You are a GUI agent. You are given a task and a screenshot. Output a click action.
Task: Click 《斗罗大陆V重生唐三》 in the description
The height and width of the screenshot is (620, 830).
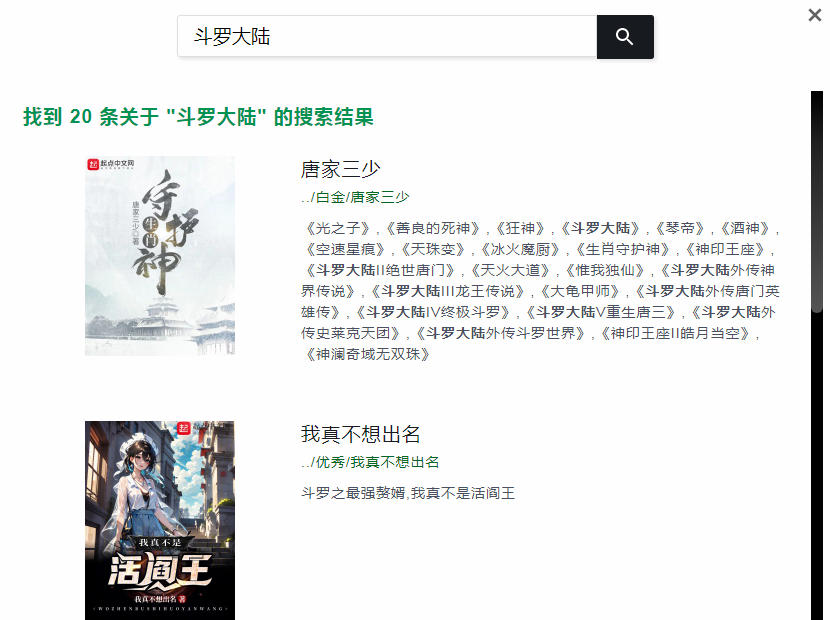click(601, 312)
